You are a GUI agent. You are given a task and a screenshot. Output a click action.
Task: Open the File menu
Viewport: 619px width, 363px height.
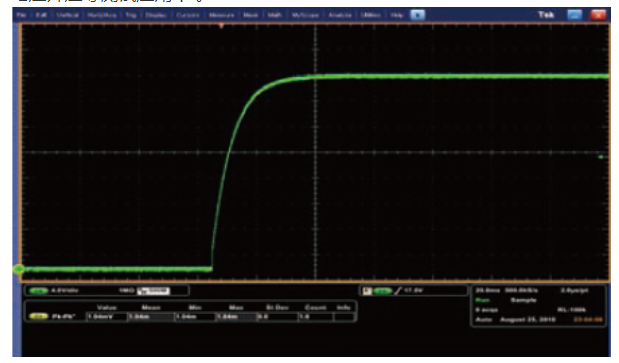pos(21,15)
